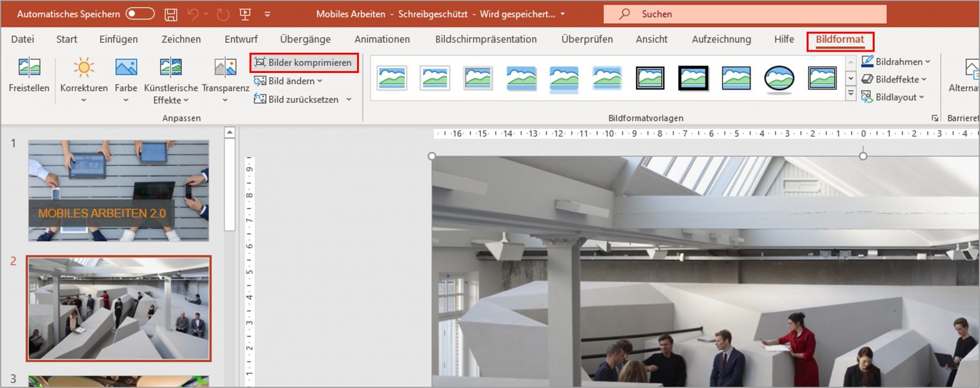The height and width of the screenshot is (388, 980).
Task: Click the Undo arrow icon
Action: tap(193, 14)
